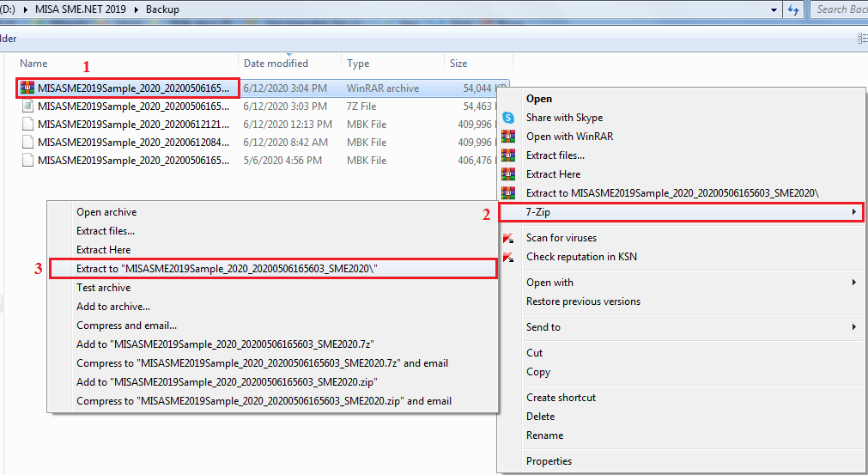Select MBK file modified 5/6/2020 4:56 PM
The width and height of the screenshot is (868, 475).
(x=133, y=161)
